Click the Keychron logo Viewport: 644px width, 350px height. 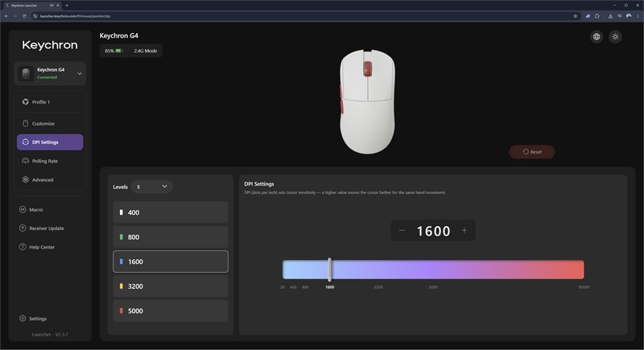coord(50,45)
